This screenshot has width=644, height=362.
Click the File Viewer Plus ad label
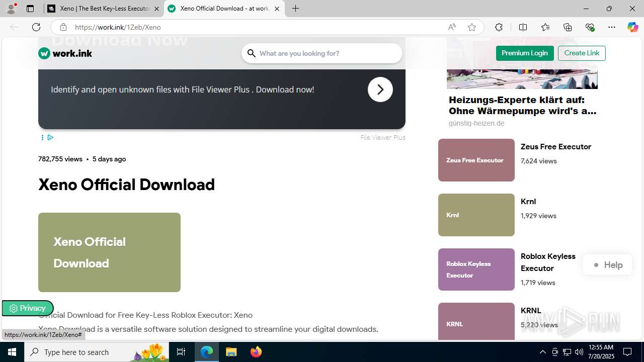(383, 137)
